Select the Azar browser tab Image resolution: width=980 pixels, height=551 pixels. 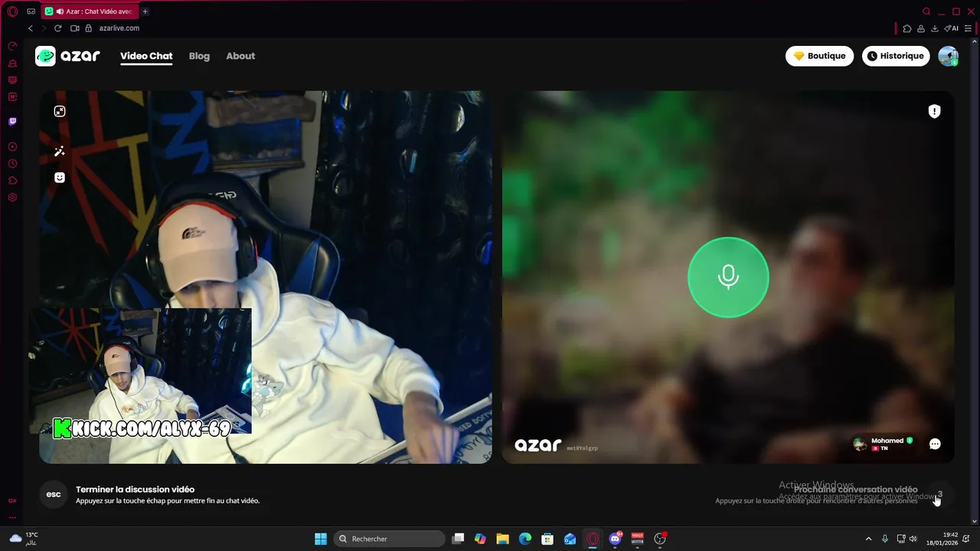(x=90, y=11)
